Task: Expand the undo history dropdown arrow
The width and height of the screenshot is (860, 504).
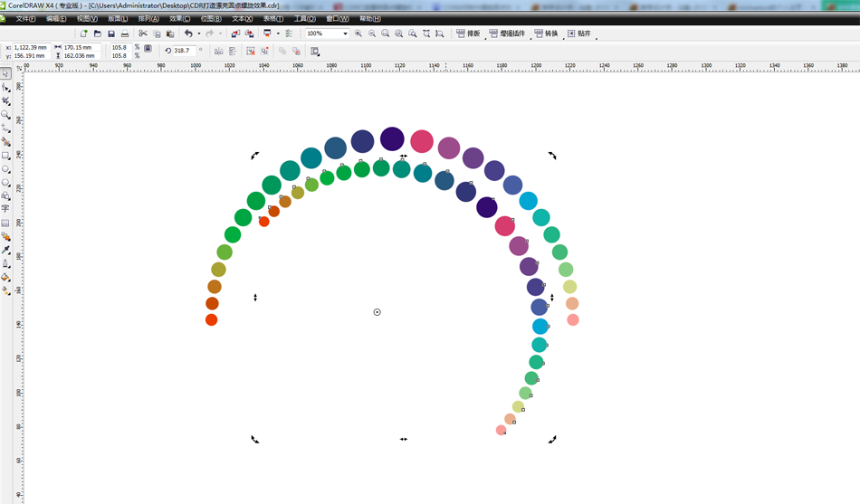Action: coord(197,33)
